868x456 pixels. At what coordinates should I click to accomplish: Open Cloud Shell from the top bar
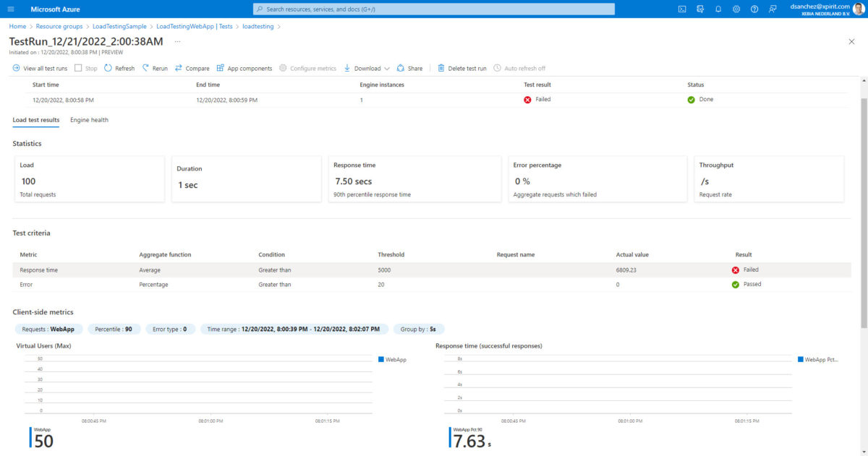681,8
